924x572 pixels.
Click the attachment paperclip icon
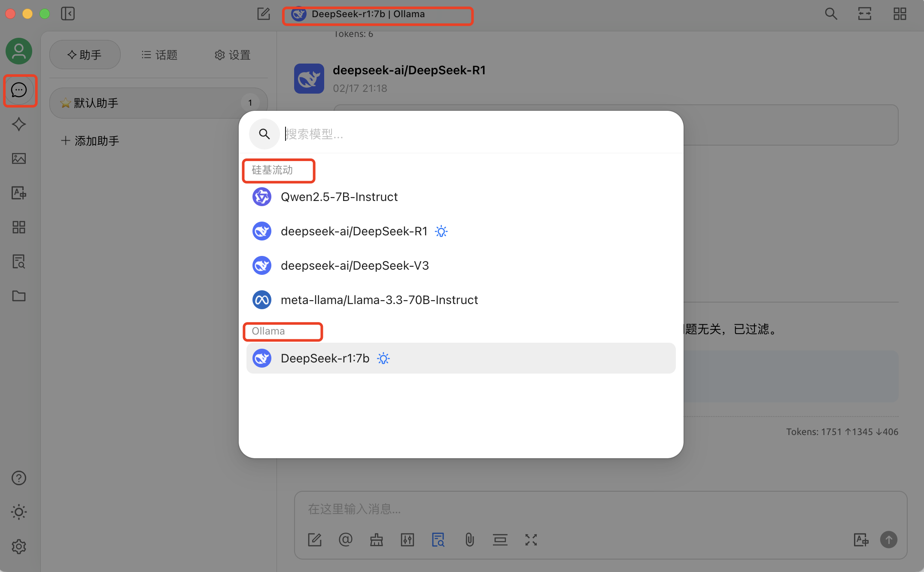pyautogui.click(x=469, y=540)
